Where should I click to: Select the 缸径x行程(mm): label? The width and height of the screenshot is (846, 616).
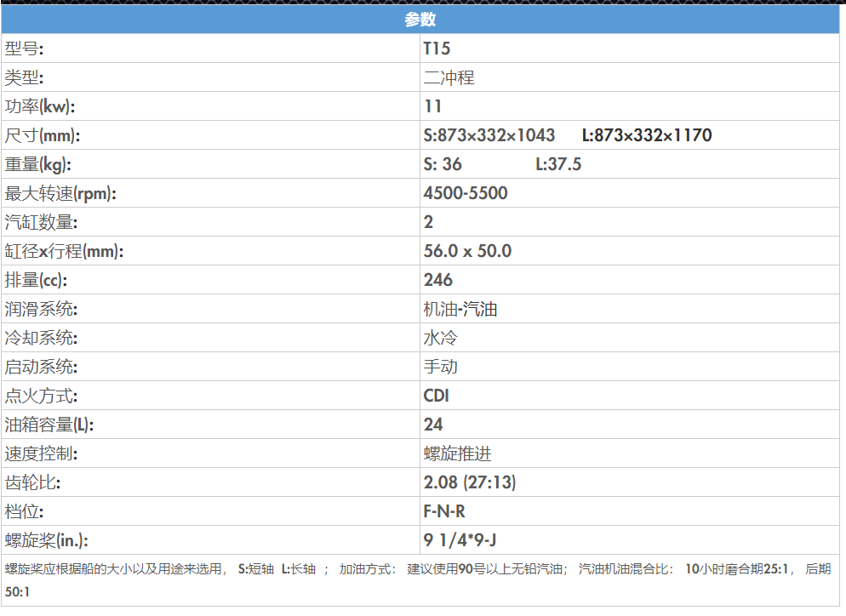64,251
